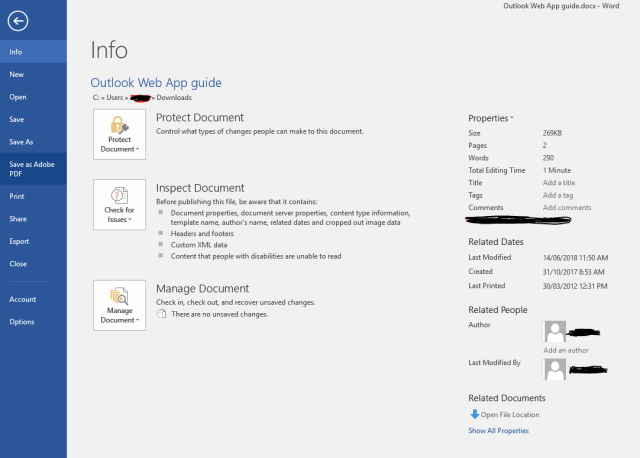Choose Save As from the sidebar
Screen dimensions: 640x458
22,142
